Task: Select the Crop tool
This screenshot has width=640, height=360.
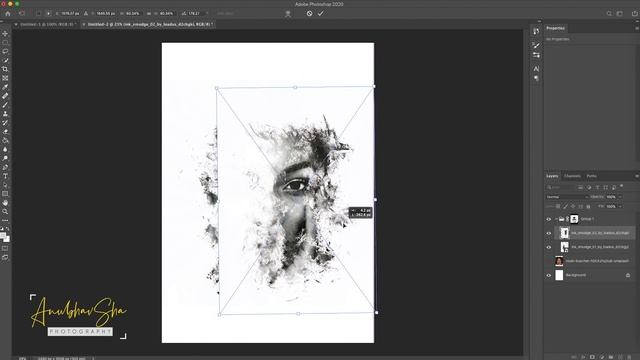Action: click(5, 69)
